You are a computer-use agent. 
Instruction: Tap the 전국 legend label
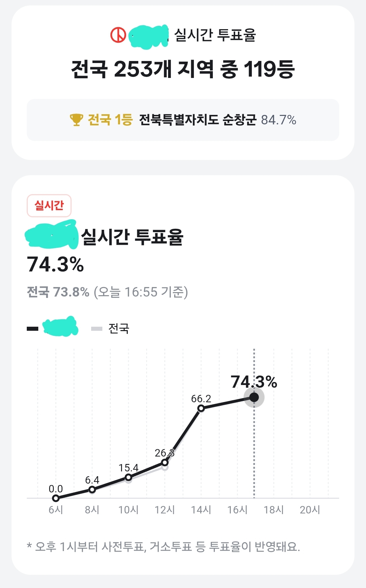click(x=119, y=328)
